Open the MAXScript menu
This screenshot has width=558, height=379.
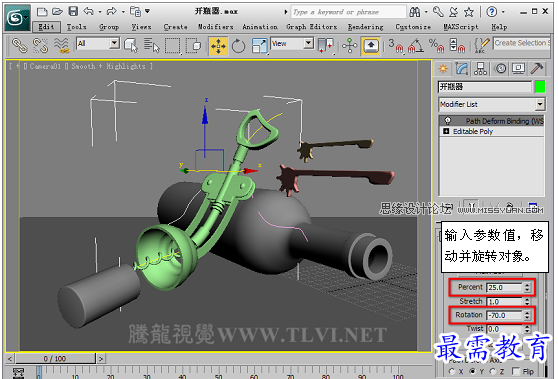pyautogui.click(x=460, y=27)
